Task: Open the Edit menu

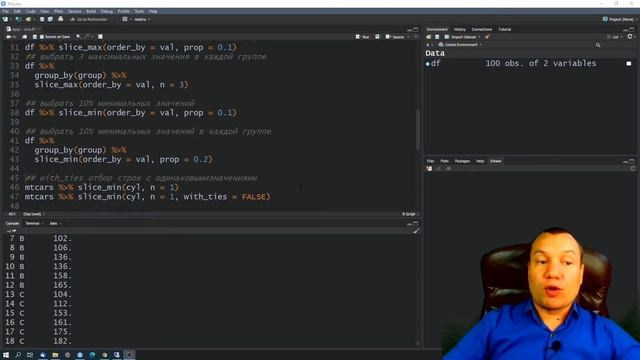Action: tap(17, 11)
